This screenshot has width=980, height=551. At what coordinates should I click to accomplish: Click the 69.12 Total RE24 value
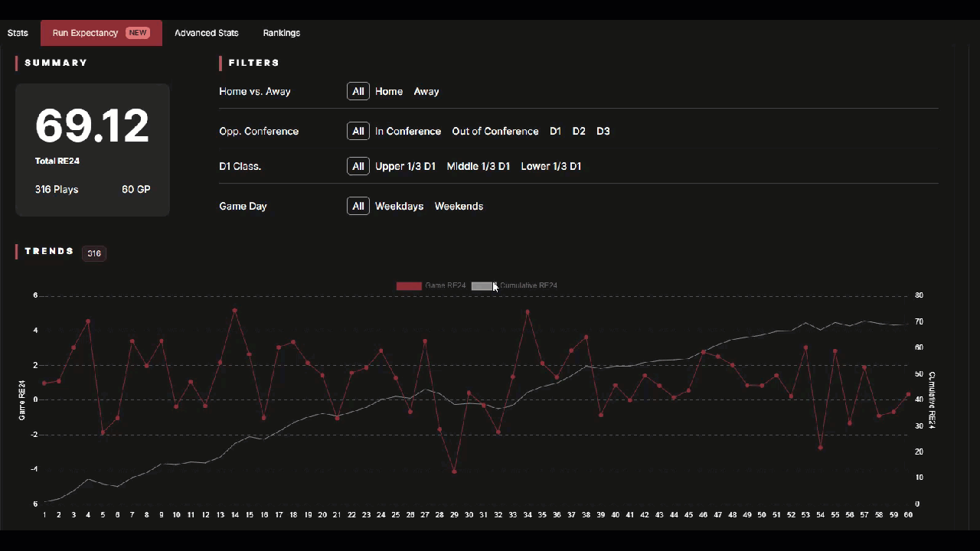pyautogui.click(x=92, y=126)
